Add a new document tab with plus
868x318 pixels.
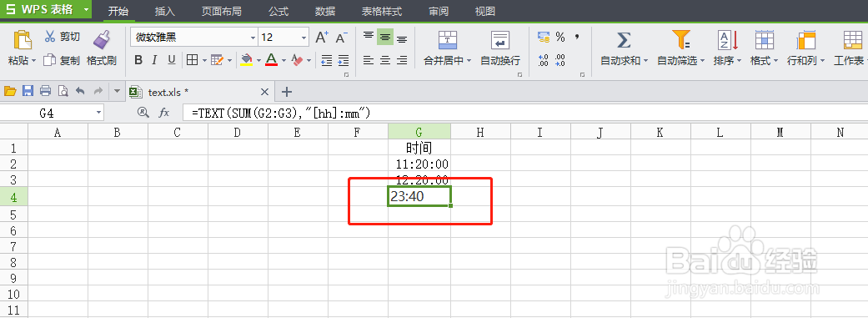(287, 92)
